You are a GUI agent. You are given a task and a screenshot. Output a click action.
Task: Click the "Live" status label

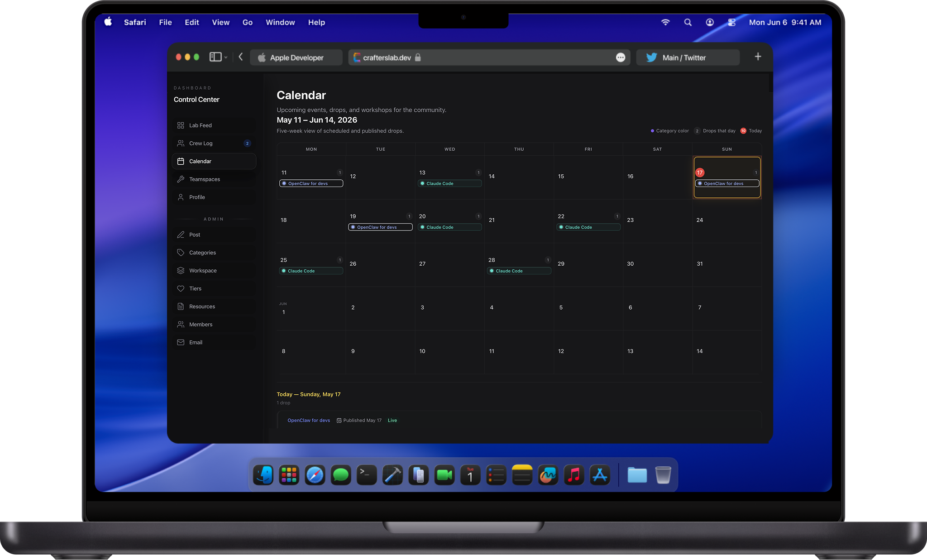pos(392,421)
